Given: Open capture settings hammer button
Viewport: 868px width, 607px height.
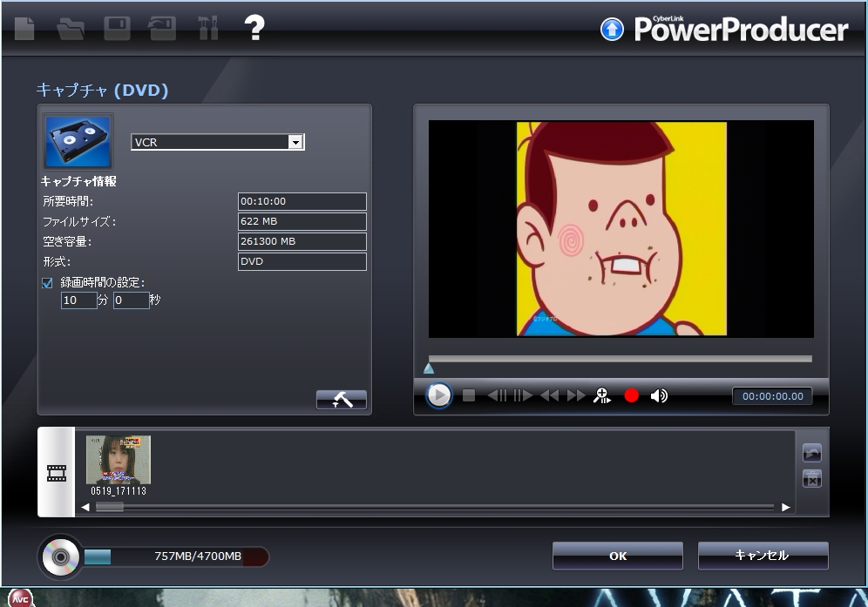Looking at the screenshot, I should [342, 400].
